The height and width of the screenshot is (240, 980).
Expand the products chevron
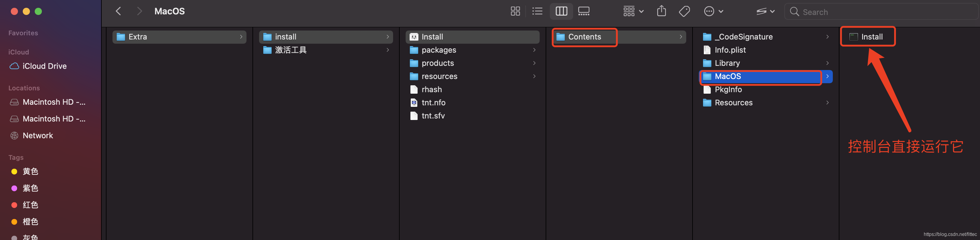pos(534,63)
